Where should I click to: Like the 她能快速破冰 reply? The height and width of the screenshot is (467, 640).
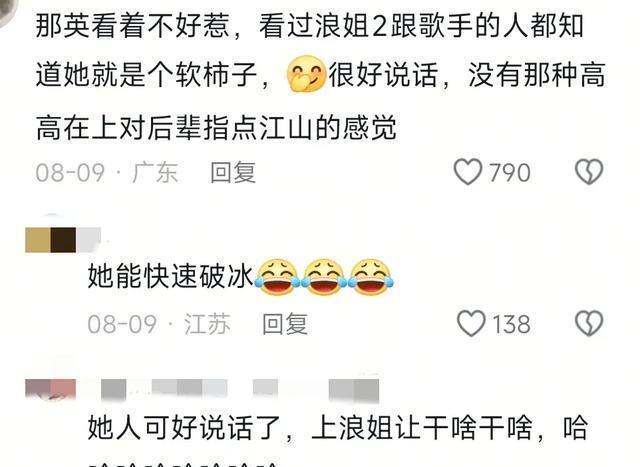(471, 324)
